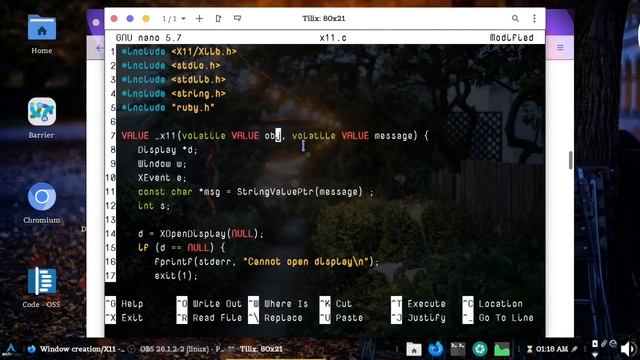Click the Modified status in nano header

511,38
